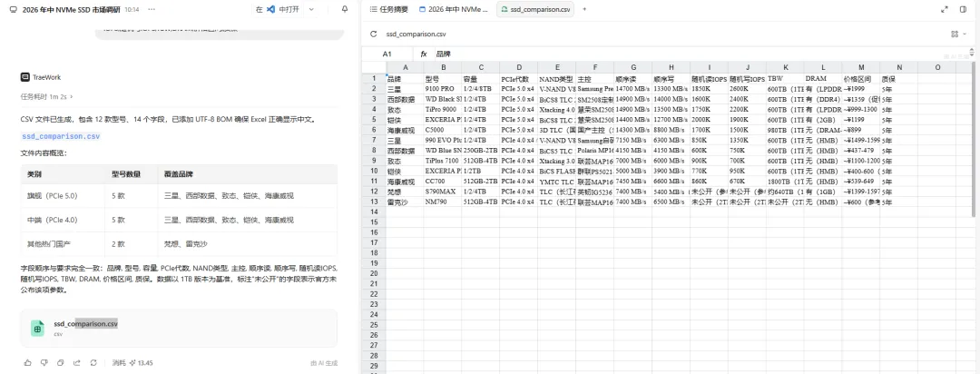Click the refresh icon beside ssd_comparison.csv path
The height and width of the screenshot is (374, 980).
tap(374, 34)
